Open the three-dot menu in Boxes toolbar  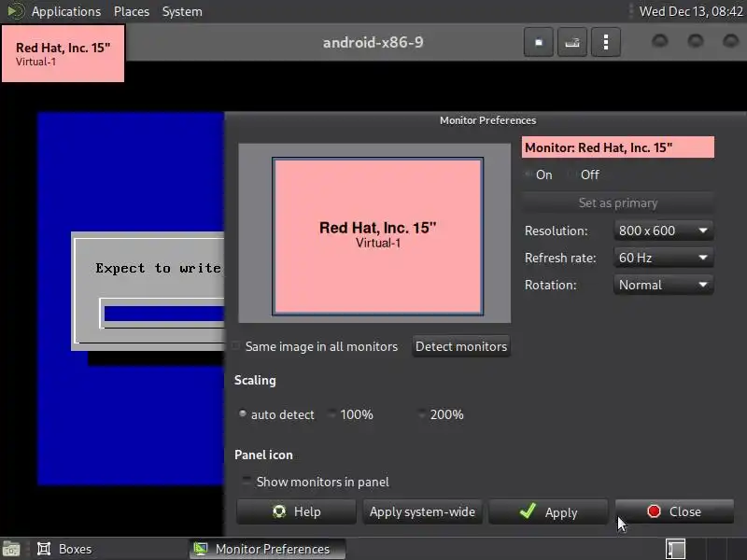pyautogui.click(x=605, y=42)
